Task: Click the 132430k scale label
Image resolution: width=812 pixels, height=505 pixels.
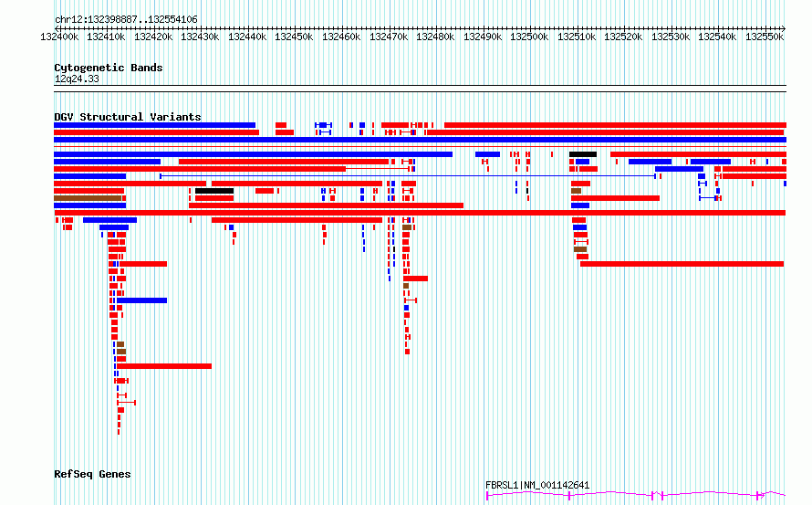Action: (x=200, y=37)
